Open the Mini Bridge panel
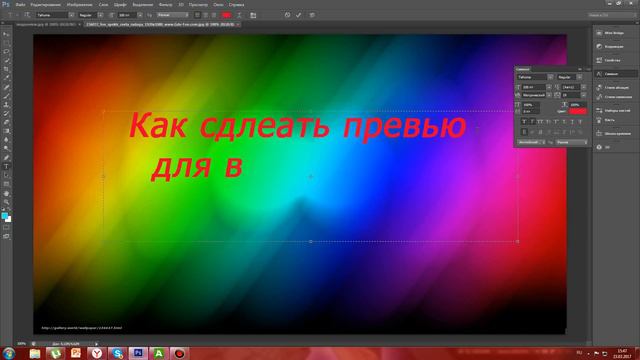 click(615, 33)
